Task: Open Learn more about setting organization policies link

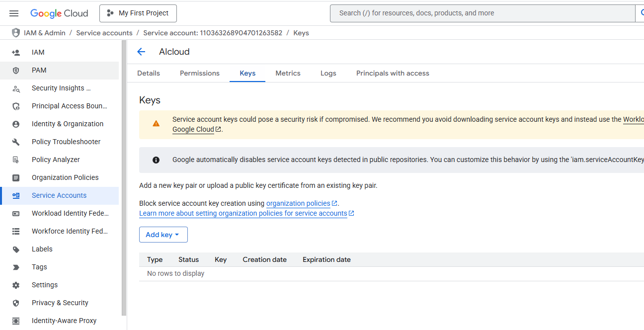Action: coord(243,213)
